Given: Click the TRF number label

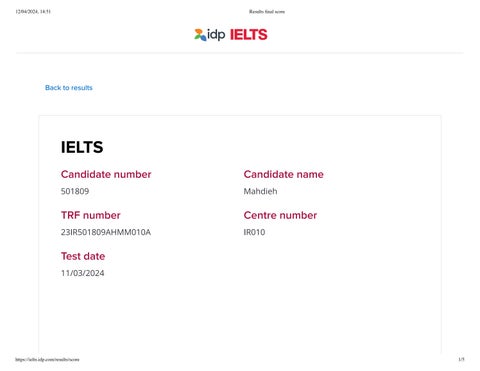Looking at the screenshot, I should tap(91, 215).
